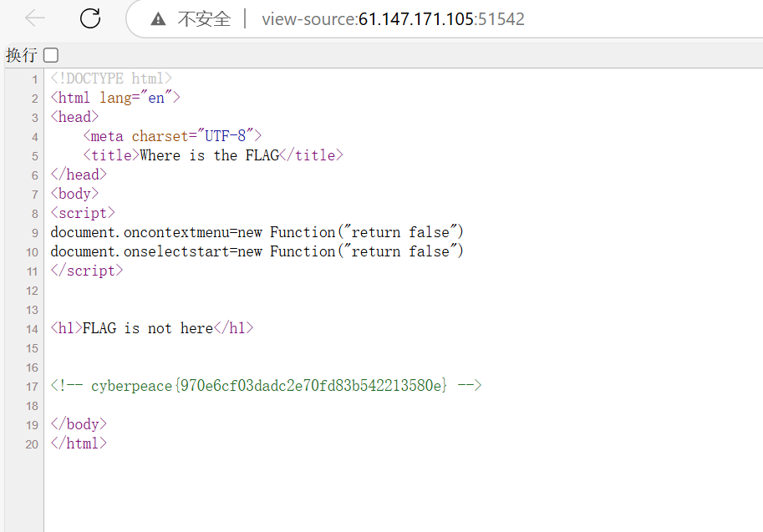Click the closing </script> tag
Screen dimensions: 763x532
coord(87,271)
